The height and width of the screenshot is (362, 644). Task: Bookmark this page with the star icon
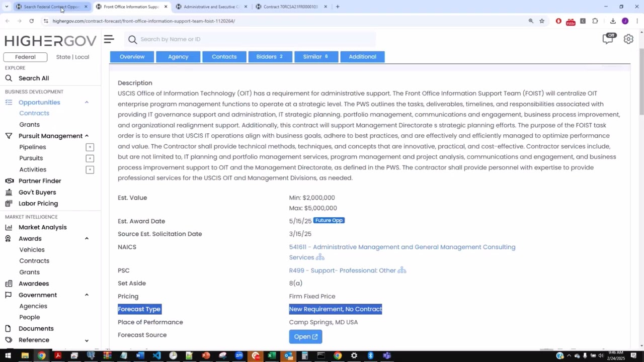tap(542, 21)
